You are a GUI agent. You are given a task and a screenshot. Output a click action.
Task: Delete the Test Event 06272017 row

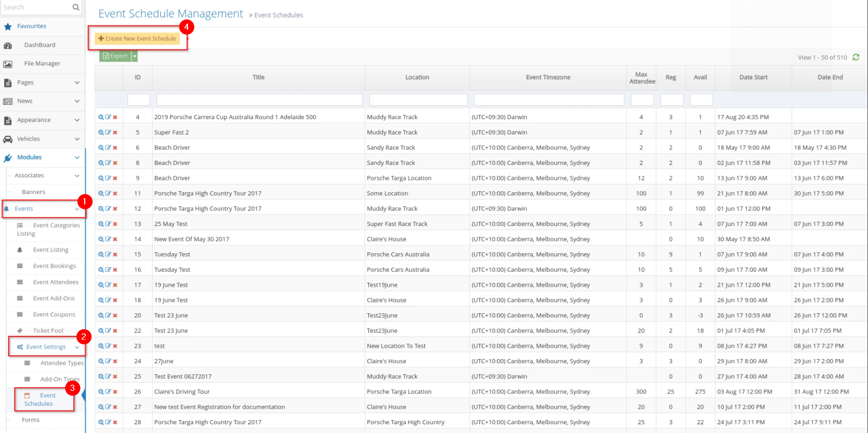click(x=115, y=376)
